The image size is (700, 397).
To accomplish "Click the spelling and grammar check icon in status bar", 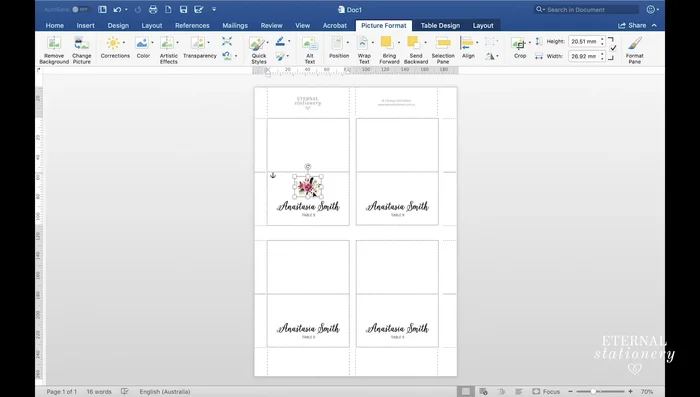I will click(125, 391).
